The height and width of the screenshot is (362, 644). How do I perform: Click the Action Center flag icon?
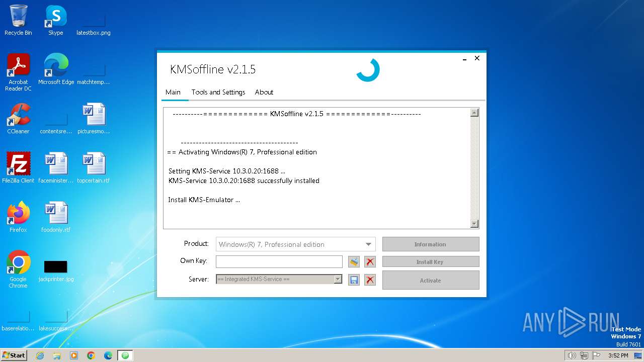pyautogui.click(x=596, y=355)
